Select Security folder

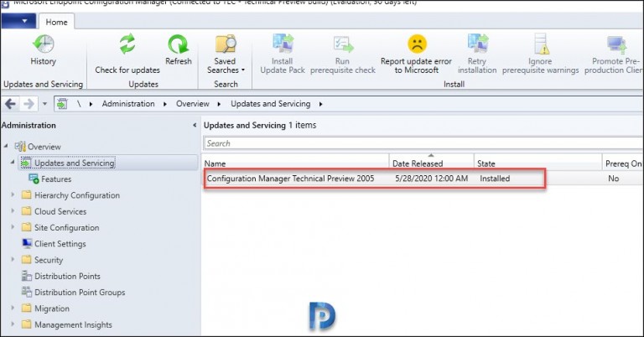click(x=49, y=260)
